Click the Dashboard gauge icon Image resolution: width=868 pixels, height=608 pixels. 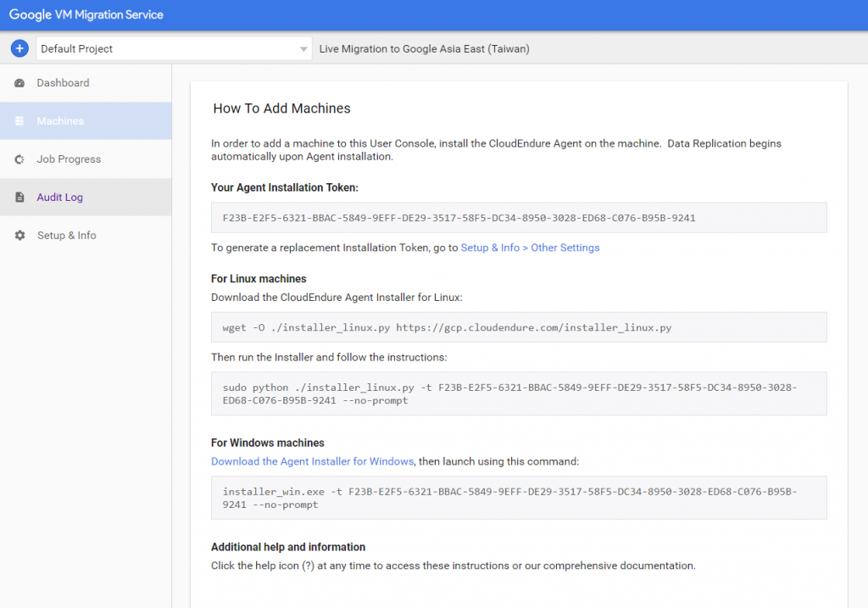point(19,83)
